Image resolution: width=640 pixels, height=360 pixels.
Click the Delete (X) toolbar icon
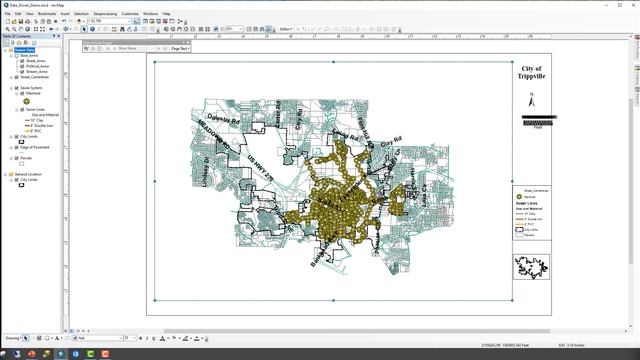56,21
